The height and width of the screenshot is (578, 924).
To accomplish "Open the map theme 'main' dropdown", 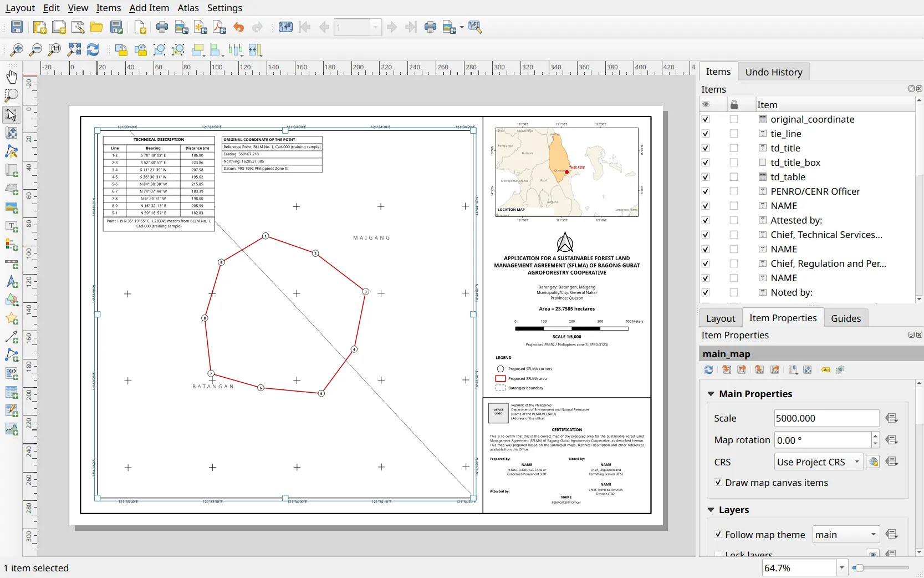I will pyautogui.click(x=846, y=535).
